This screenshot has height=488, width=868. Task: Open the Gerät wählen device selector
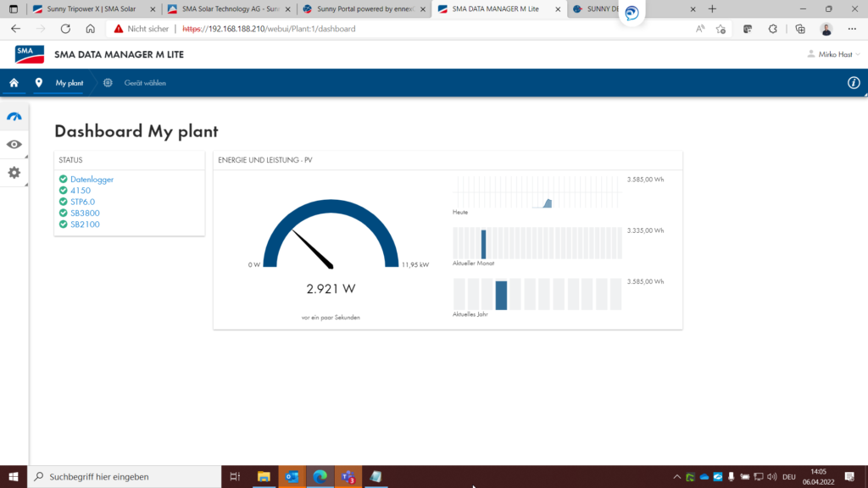[144, 83]
